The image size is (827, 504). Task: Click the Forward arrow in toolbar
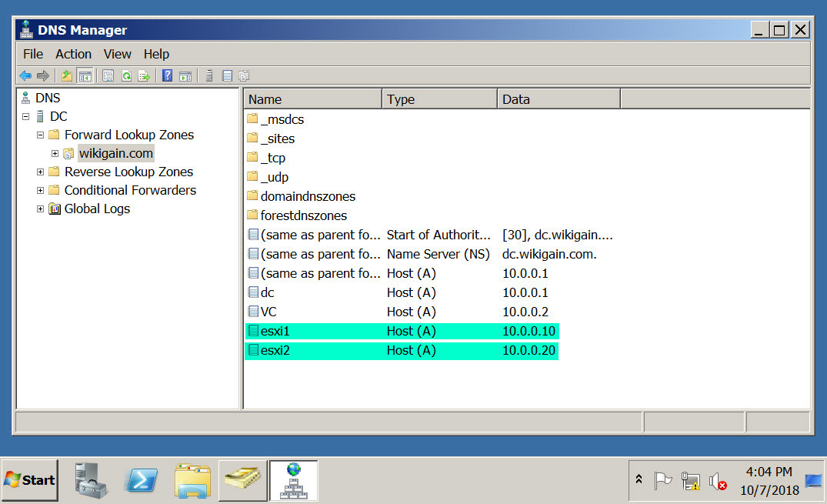[x=43, y=76]
